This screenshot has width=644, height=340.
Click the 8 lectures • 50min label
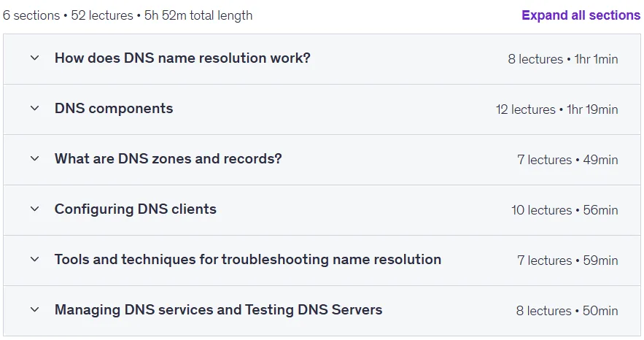[567, 311]
